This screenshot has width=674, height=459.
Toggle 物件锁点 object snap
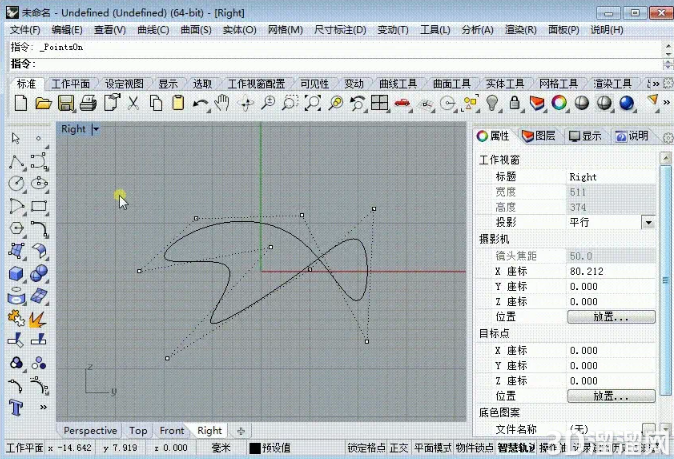click(474, 448)
